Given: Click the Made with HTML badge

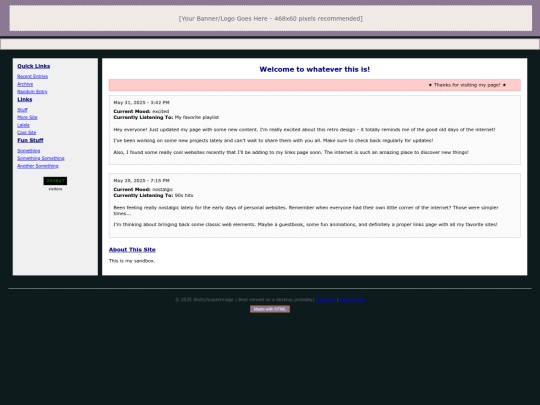Looking at the screenshot, I should click(x=270, y=309).
